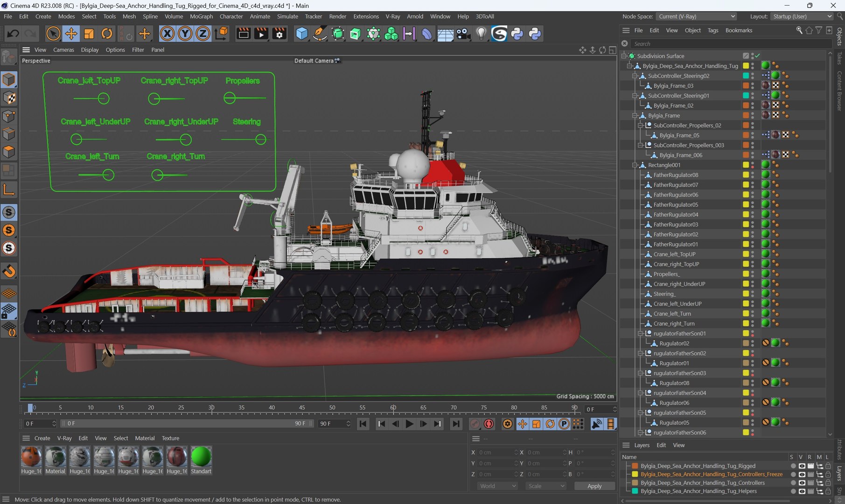
Task: Click Create in material manager
Action: [x=42, y=438]
